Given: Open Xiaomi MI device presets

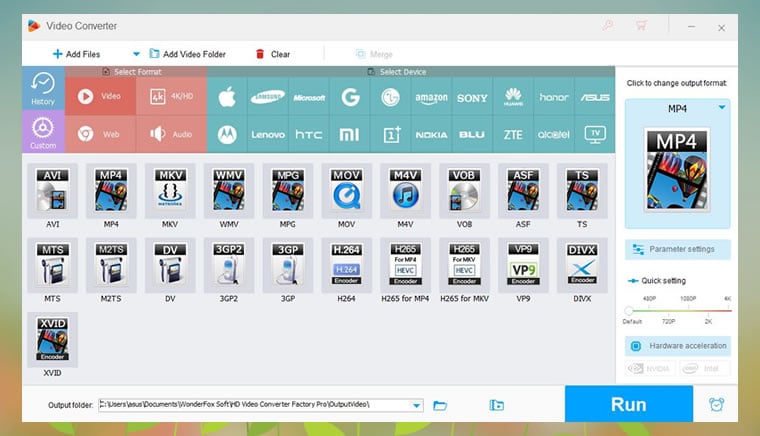Looking at the screenshot, I should point(350,134).
